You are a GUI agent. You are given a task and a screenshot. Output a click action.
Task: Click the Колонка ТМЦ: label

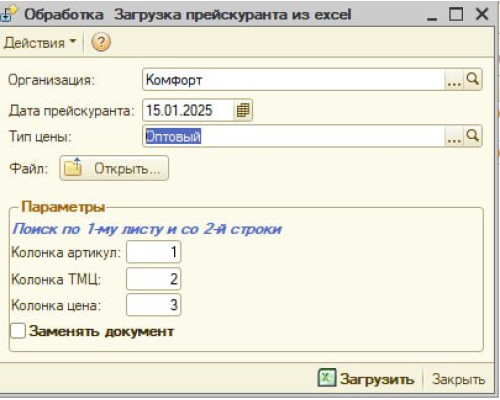click(56, 279)
